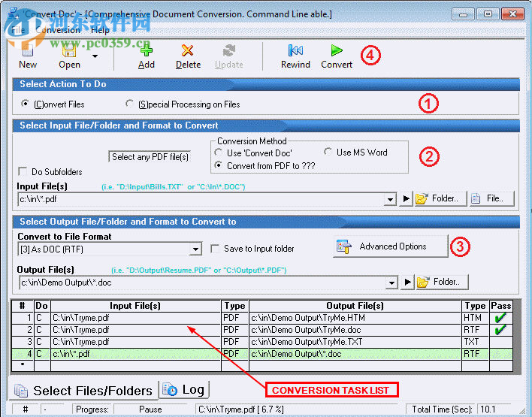Select task row 3 TryMe.TXT output

tap(355, 342)
